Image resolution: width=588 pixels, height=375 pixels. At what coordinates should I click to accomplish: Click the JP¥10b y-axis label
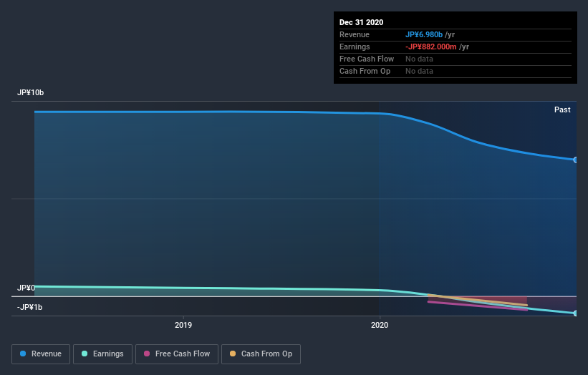(30, 92)
